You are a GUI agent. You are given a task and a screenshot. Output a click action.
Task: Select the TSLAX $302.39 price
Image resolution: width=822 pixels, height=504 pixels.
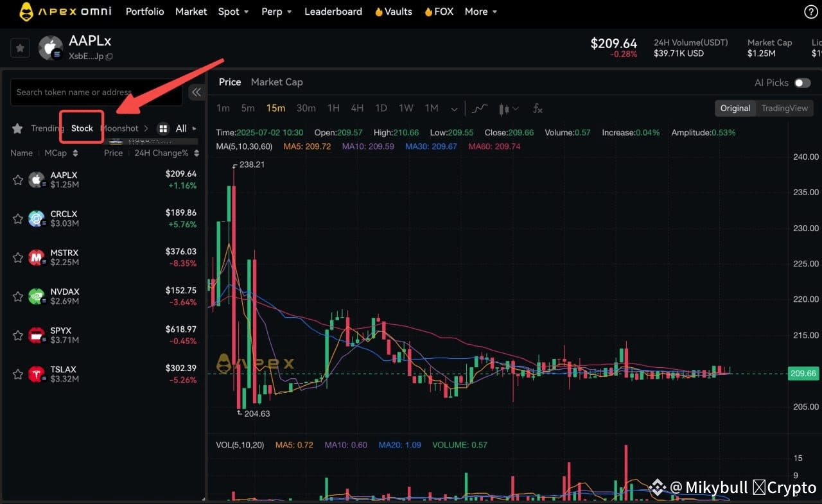point(181,369)
